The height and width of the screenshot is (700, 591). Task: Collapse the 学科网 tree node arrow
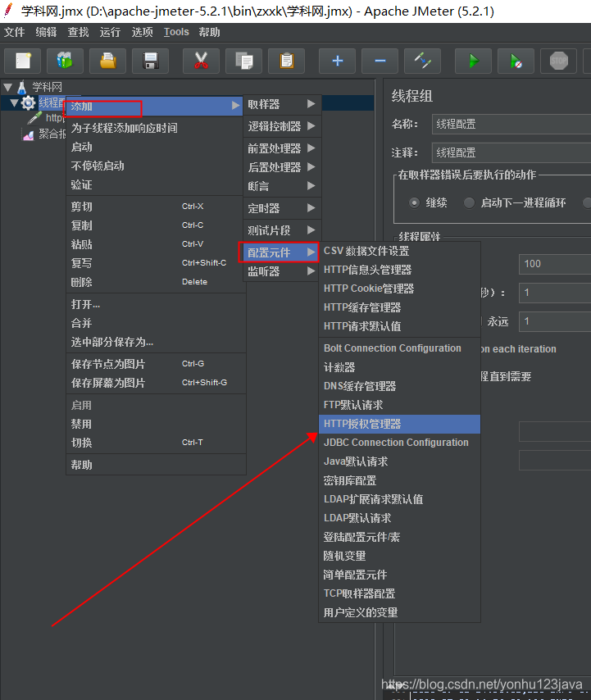(7, 87)
